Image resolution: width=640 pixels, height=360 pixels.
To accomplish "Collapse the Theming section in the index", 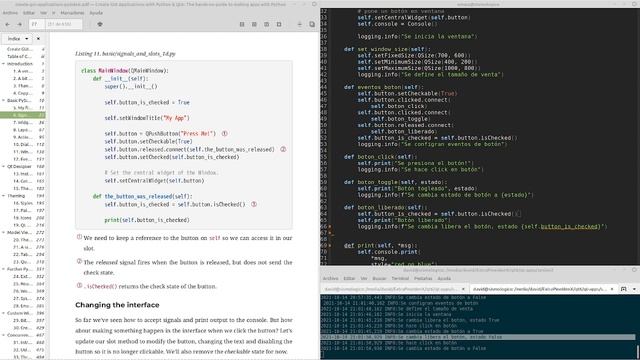I will coord(3,196).
